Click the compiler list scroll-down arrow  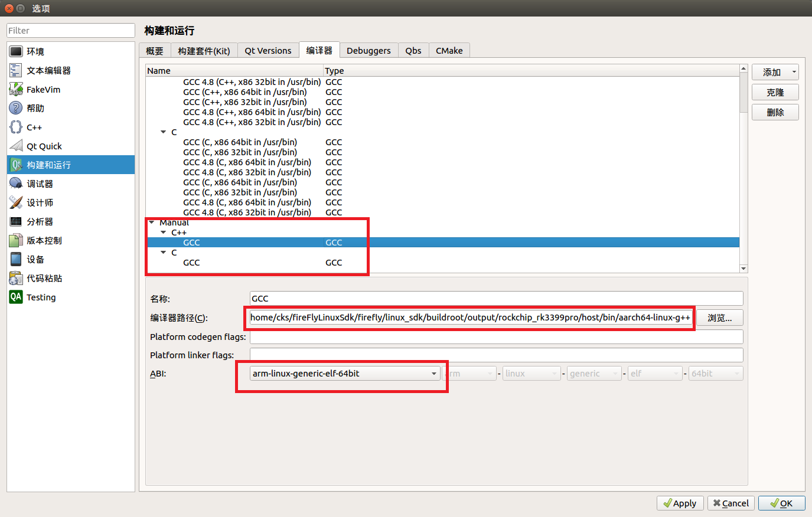743,269
